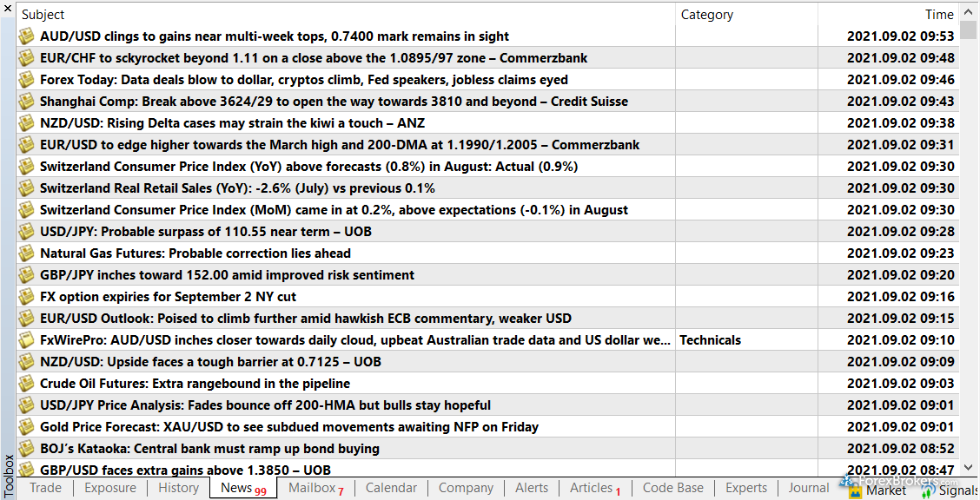This screenshot has width=980, height=500.
Task: Open the Articles tab
Action: click(x=592, y=488)
